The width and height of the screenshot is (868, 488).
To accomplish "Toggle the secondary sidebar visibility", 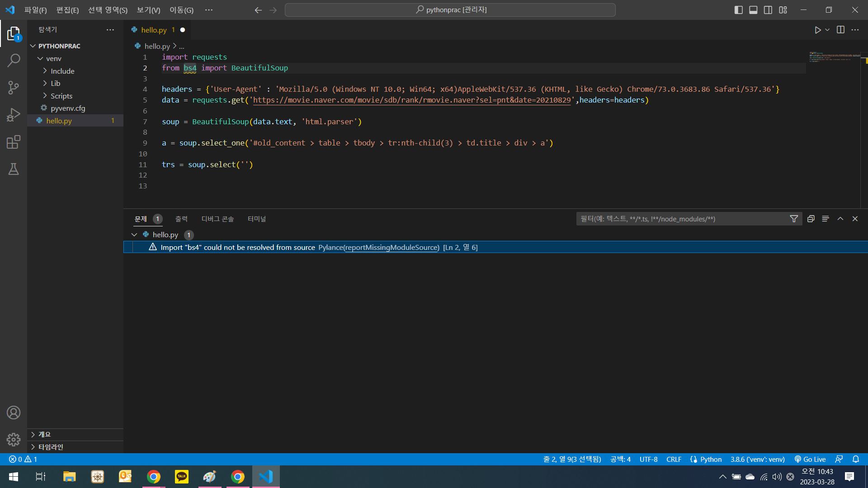I will (x=768, y=10).
